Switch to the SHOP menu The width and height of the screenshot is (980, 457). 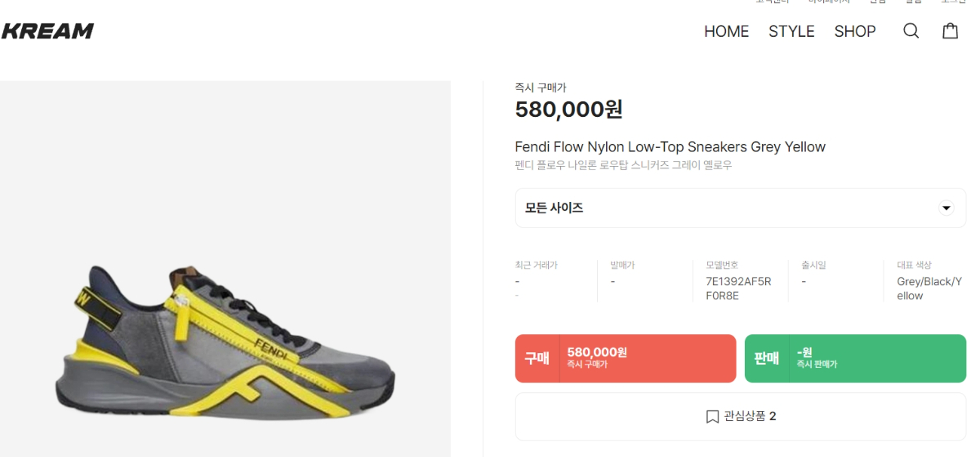coord(854,31)
